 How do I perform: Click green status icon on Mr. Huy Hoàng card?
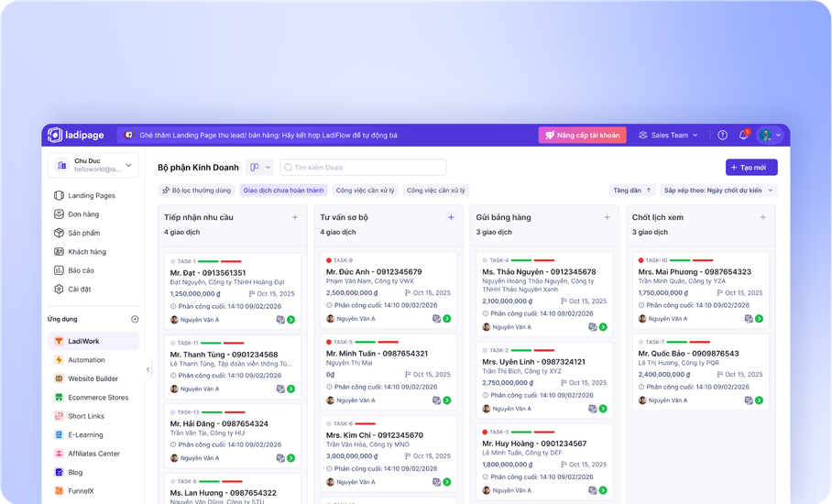click(x=603, y=491)
